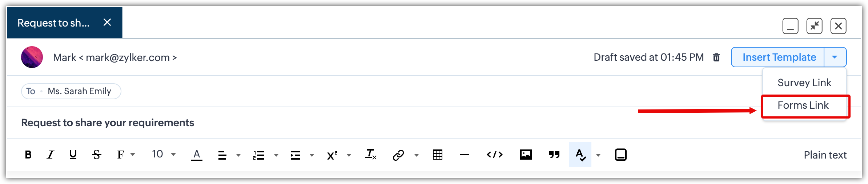Image resolution: width=868 pixels, height=184 pixels.
Task: Open the font color picker
Action: click(197, 155)
